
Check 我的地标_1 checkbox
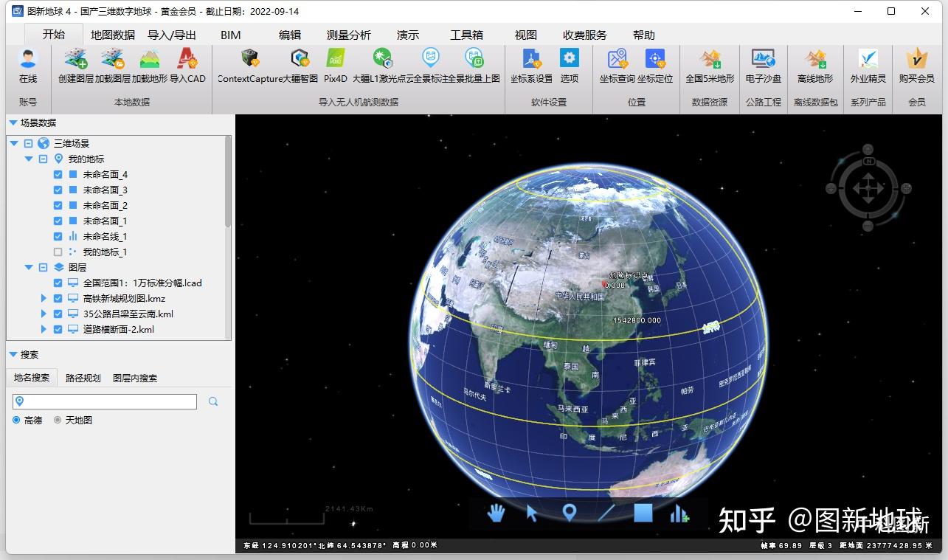click(x=58, y=252)
